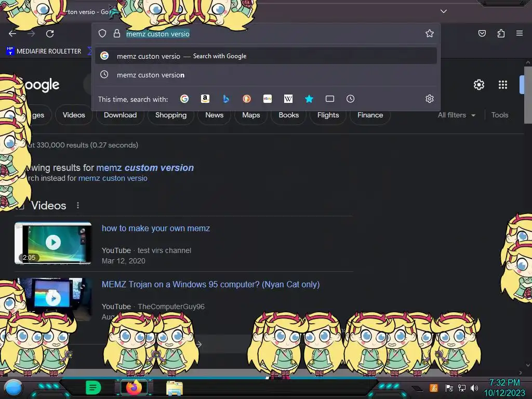Click the Java update tray icon
This screenshot has height=399, width=532.
point(433,388)
